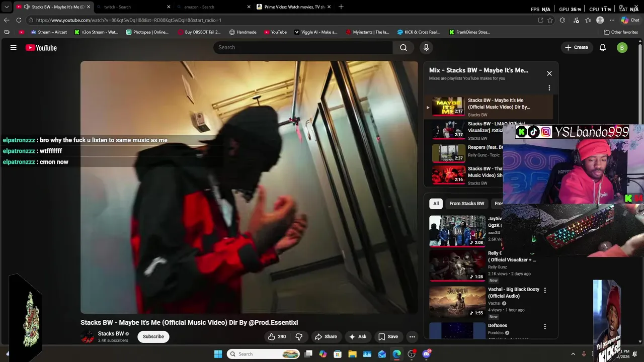Share the video
This screenshot has width=644, height=362.
point(326,337)
